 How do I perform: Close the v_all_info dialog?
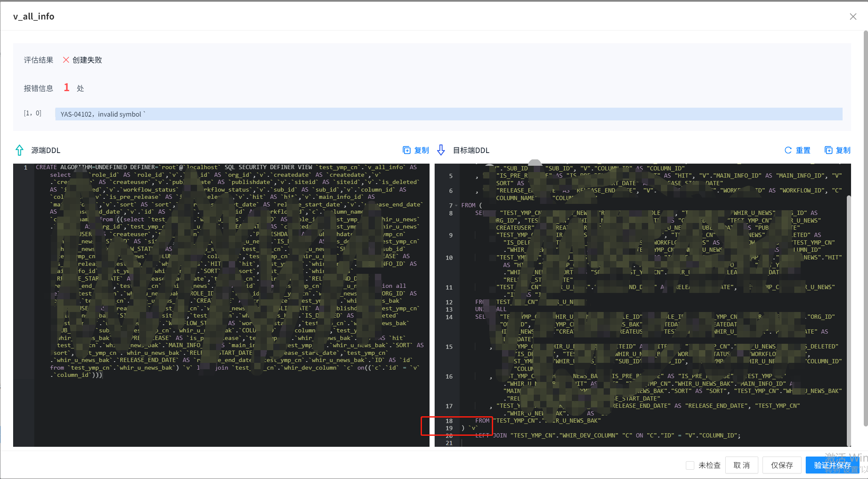[853, 17]
